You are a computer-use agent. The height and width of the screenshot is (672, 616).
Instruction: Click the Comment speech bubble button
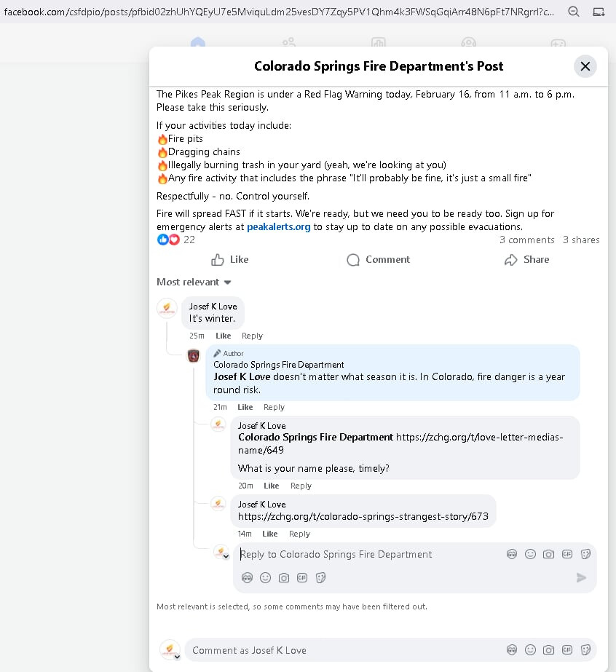[378, 260]
